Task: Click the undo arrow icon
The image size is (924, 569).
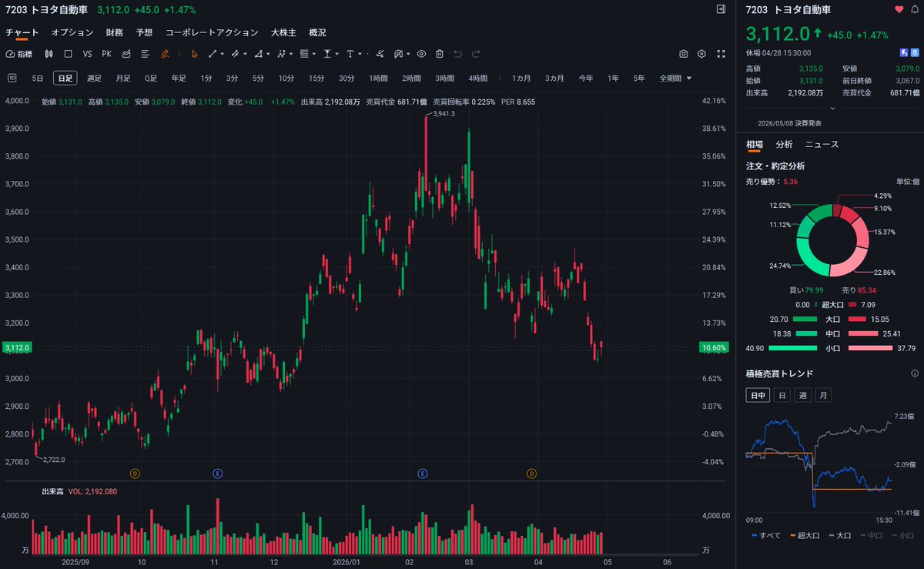Action: [457, 54]
